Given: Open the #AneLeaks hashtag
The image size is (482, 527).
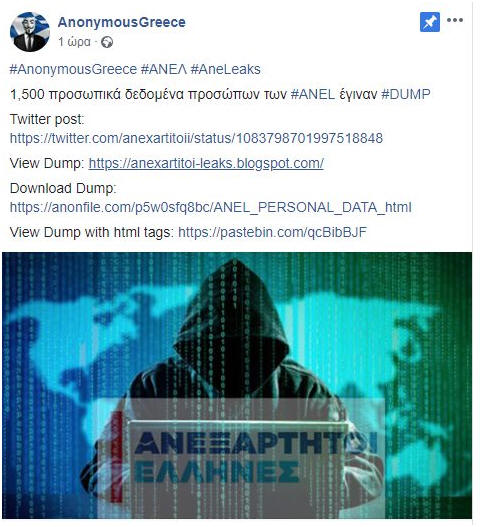Looking at the screenshot, I should click(x=226, y=69).
